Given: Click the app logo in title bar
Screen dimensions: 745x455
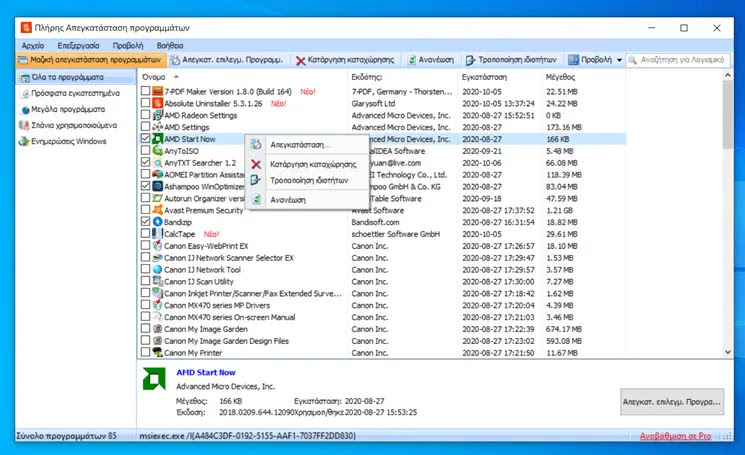Looking at the screenshot, I should pos(26,28).
